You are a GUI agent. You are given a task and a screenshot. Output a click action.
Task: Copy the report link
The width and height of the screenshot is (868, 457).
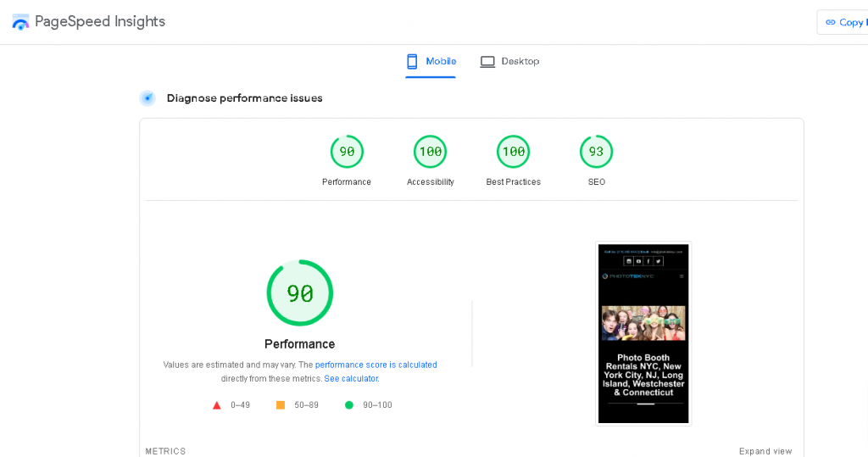[x=843, y=22]
